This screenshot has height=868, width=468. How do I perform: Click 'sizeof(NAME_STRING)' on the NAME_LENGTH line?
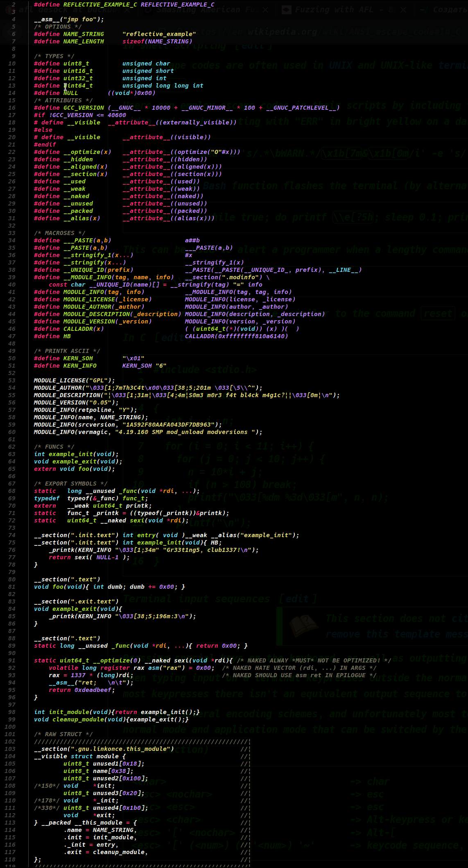(157, 41)
